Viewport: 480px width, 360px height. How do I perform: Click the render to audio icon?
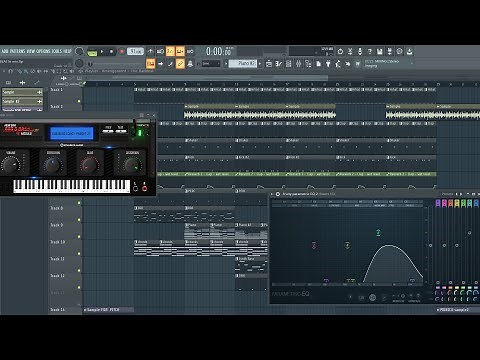[389, 51]
